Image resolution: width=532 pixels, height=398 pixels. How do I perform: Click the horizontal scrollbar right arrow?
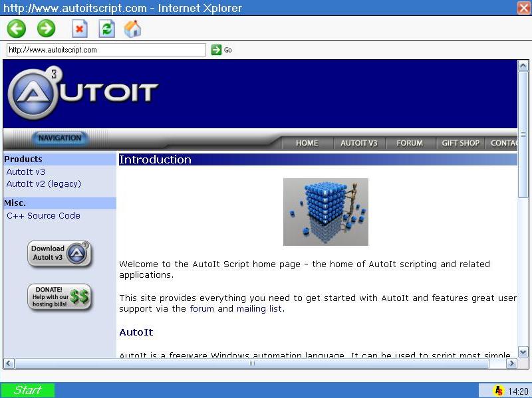[x=511, y=363]
